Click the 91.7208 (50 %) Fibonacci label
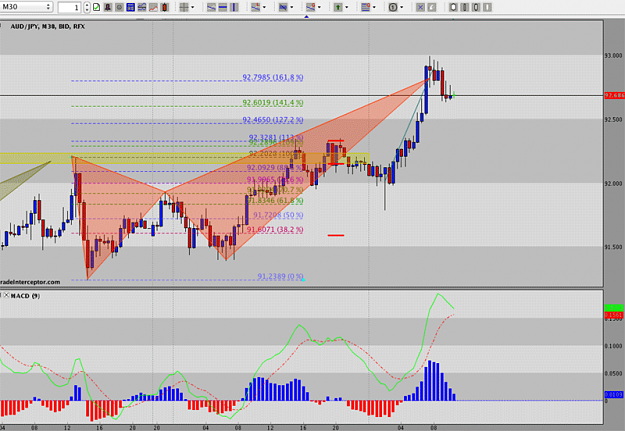 (278, 215)
